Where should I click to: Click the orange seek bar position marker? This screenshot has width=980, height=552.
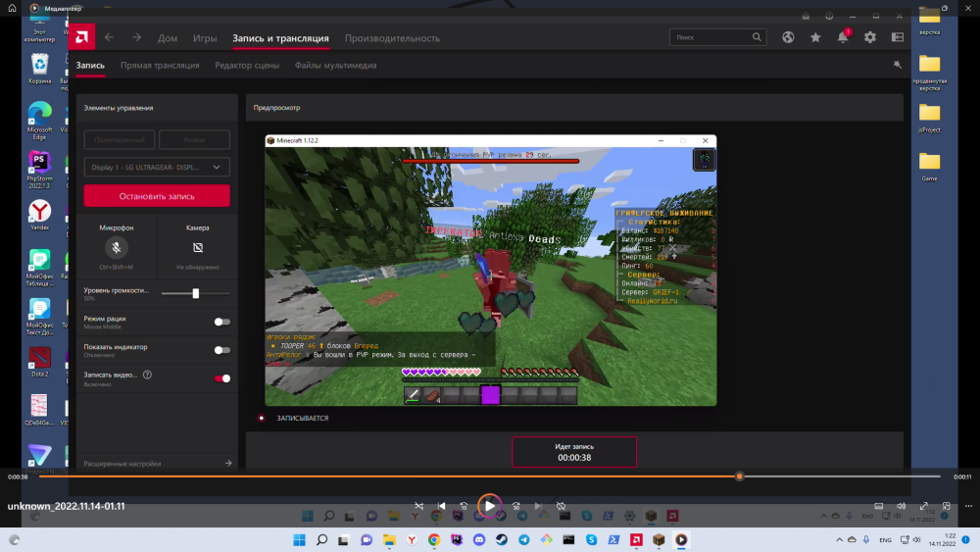(x=739, y=477)
